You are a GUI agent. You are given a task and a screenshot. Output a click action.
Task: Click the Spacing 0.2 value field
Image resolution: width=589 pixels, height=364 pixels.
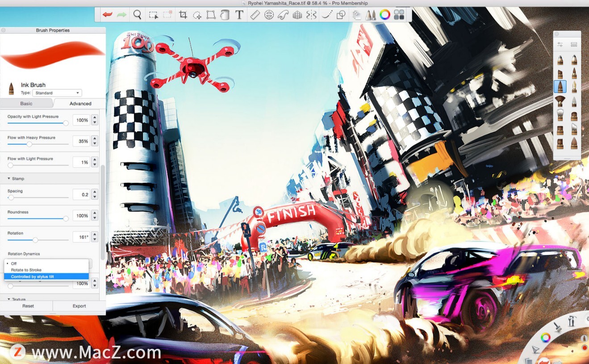pos(81,195)
